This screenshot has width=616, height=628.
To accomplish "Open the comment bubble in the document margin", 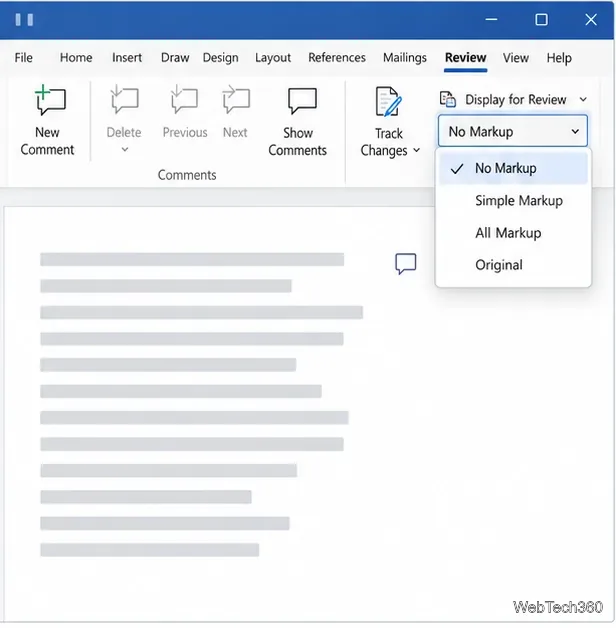I will click(405, 264).
